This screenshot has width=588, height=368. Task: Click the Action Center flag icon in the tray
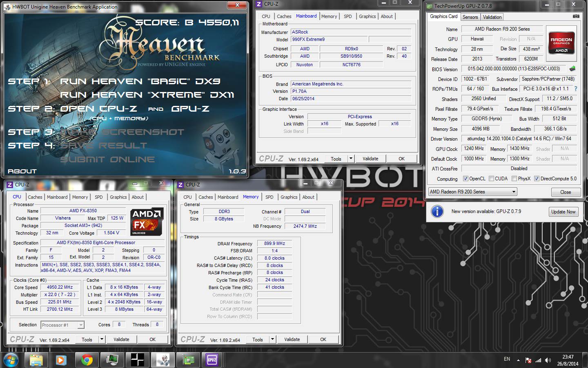coord(528,360)
